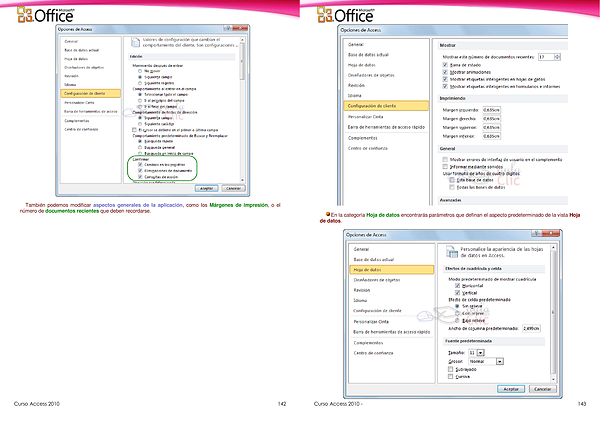Toggle the 'Barra de estado' checkbox

click(445, 66)
